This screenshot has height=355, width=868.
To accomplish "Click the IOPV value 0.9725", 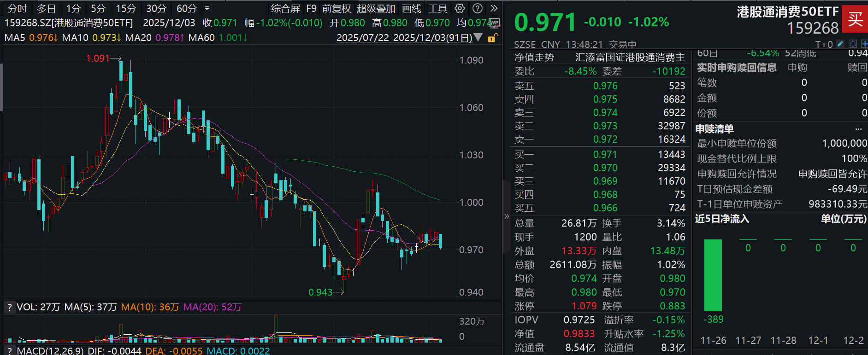I will pos(579,320).
